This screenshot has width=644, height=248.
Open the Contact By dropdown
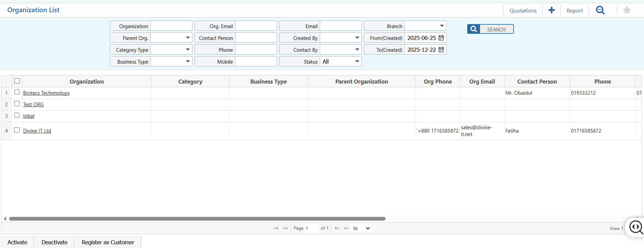pyautogui.click(x=341, y=50)
